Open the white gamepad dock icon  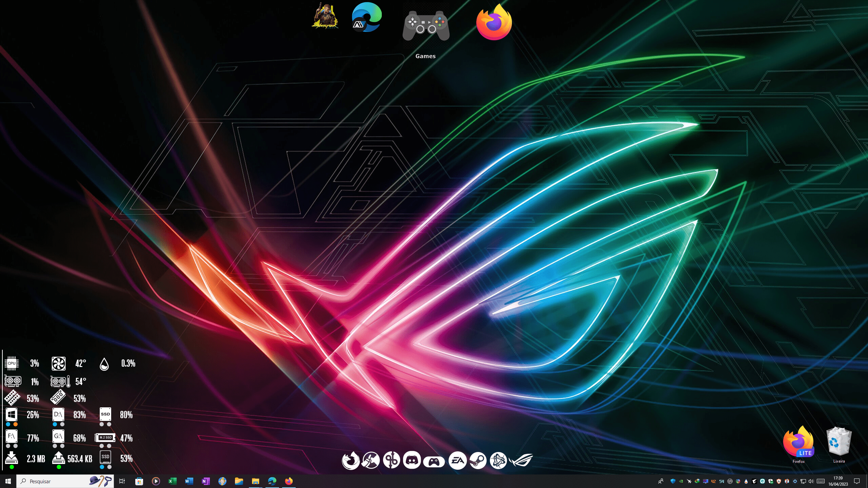click(434, 462)
